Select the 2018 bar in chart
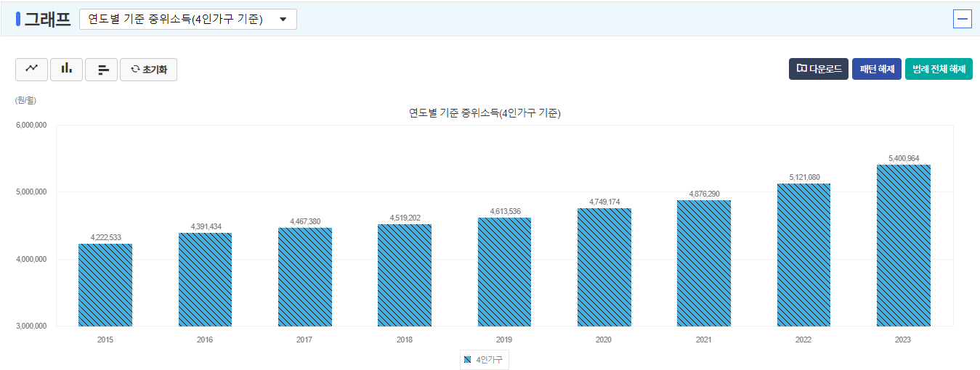This screenshot has height=370, width=980. coord(405,275)
